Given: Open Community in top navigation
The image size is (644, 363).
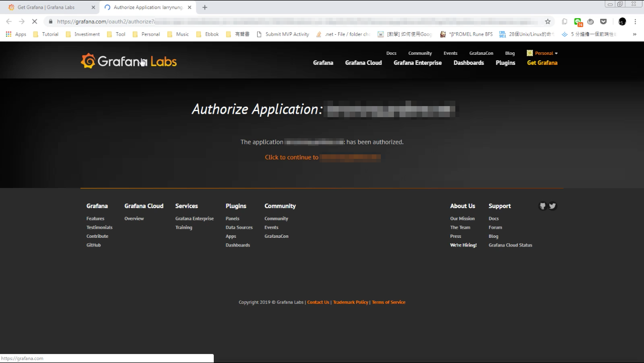Looking at the screenshot, I should click(x=420, y=53).
